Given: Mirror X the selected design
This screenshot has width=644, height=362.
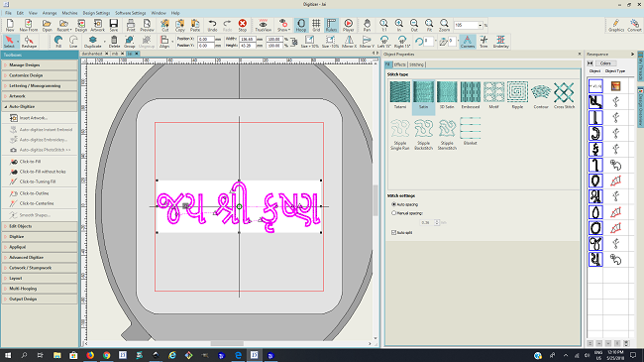Looking at the screenshot, I should (x=349, y=42).
